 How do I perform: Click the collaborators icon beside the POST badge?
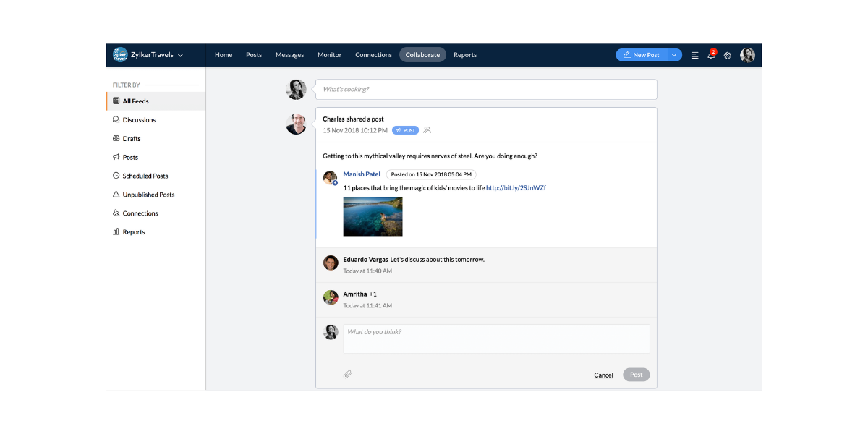427,130
